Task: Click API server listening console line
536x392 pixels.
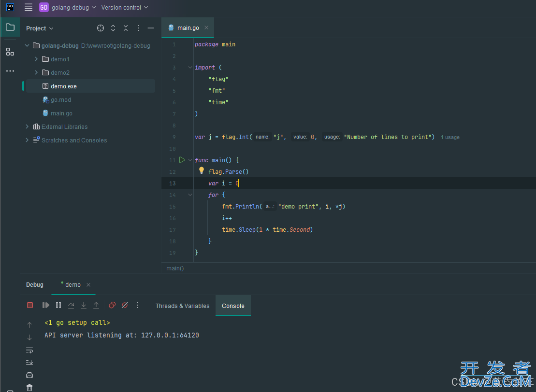Action: pyautogui.click(x=122, y=336)
